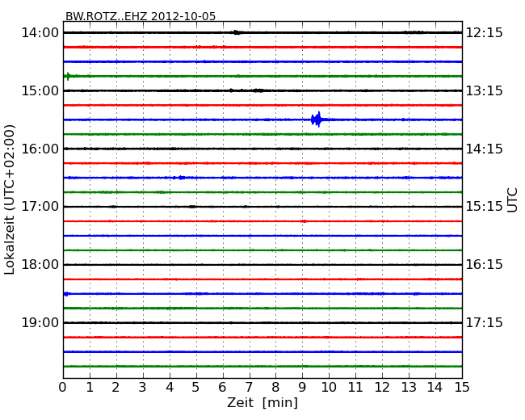
Task: Click the green spike at start of 14:45 trace
Action: [68, 77]
